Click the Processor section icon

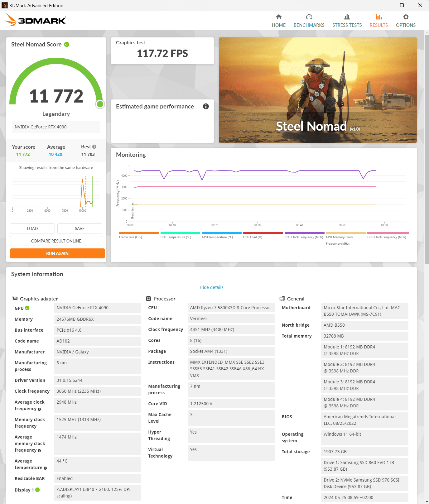click(149, 298)
